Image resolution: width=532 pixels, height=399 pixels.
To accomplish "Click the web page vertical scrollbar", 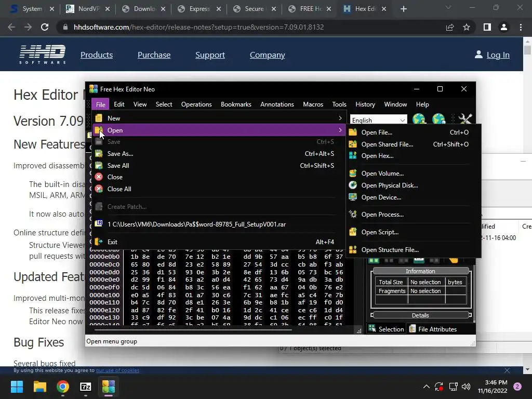I will (527, 50).
